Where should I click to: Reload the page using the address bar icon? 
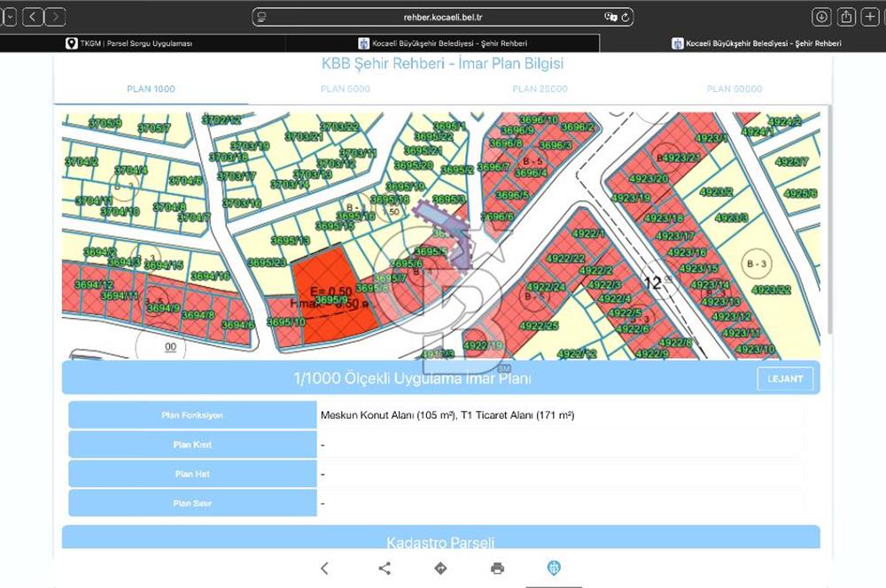[x=626, y=16]
